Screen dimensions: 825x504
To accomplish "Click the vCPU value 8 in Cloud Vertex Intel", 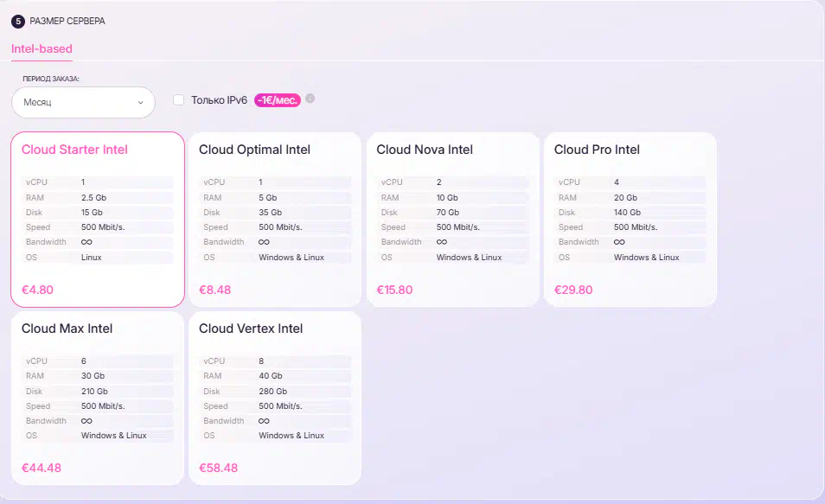I will click(261, 360).
